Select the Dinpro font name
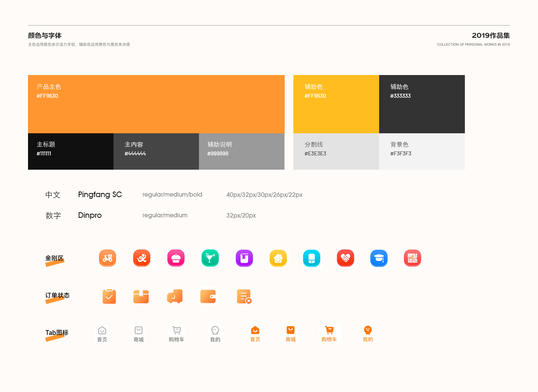 (90, 215)
